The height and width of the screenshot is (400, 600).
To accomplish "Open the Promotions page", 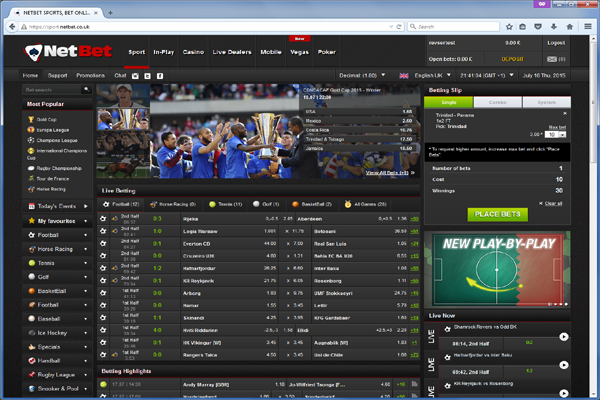I will tap(90, 75).
